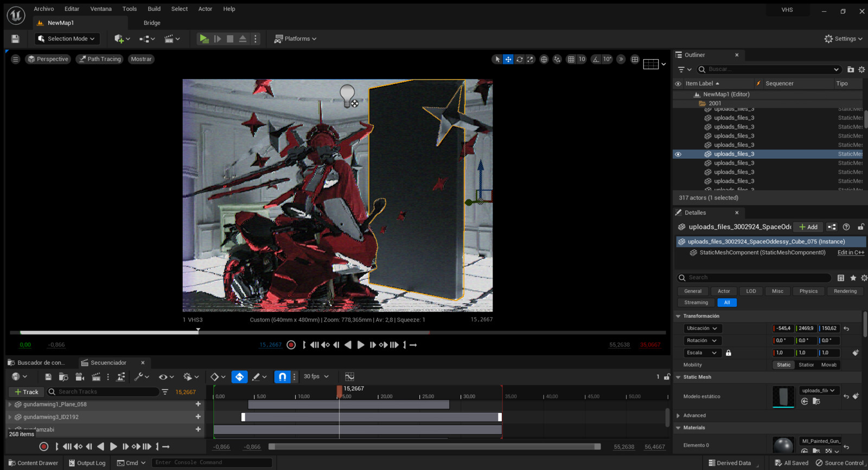Reset Ubicación to default value

846,329
